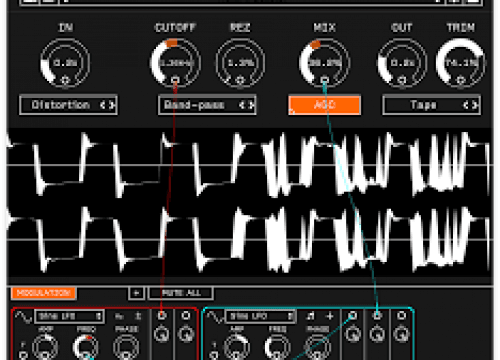Click the OUT level knob

[x=402, y=63]
